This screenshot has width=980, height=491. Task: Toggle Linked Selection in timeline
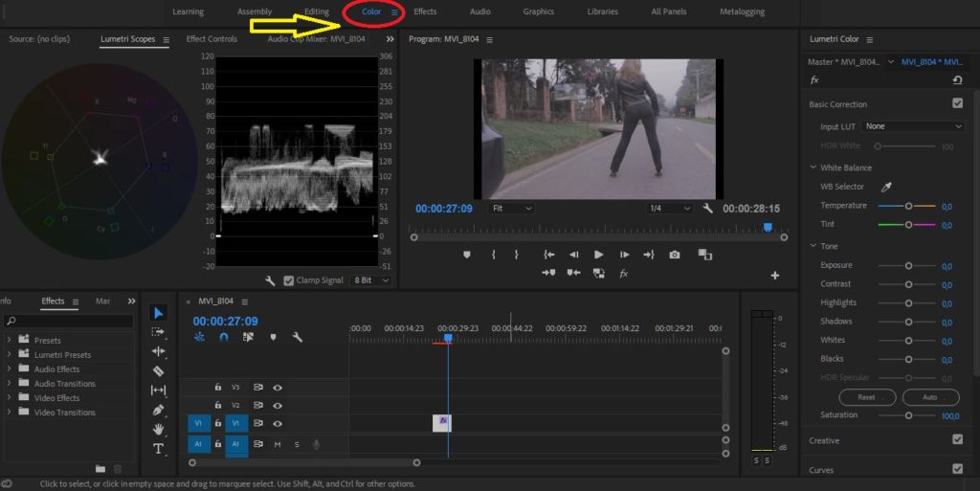point(248,337)
